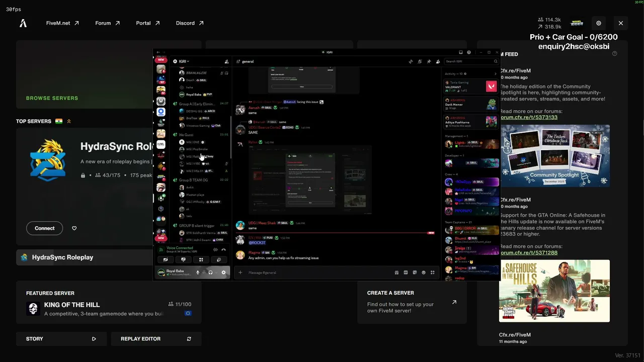644x362 pixels.
Task: Click the Cfx logo at top left
Action: 23,23
